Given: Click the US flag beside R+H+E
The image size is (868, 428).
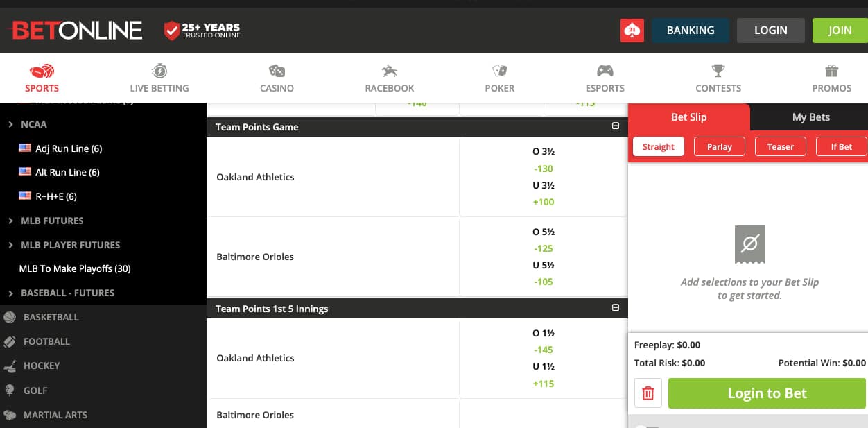Looking at the screenshot, I should [x=25, y=196].
